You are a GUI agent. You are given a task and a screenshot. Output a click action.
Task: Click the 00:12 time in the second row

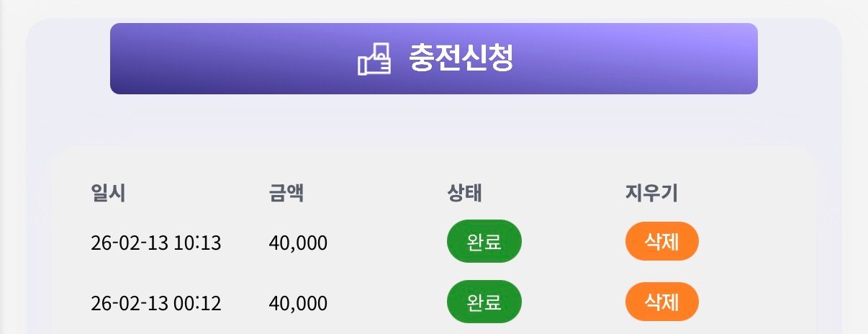197,304
